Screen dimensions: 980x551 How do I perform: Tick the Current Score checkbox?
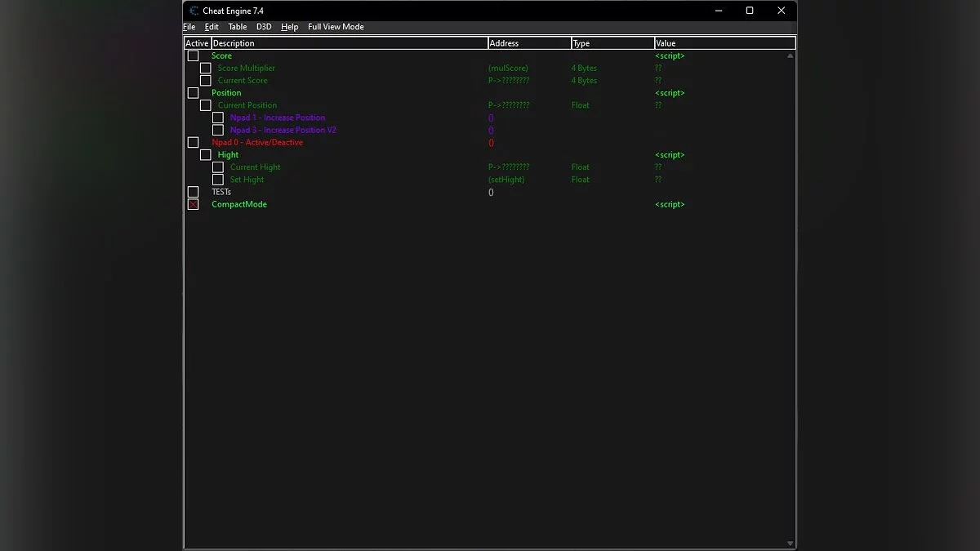tap(205, 80)
